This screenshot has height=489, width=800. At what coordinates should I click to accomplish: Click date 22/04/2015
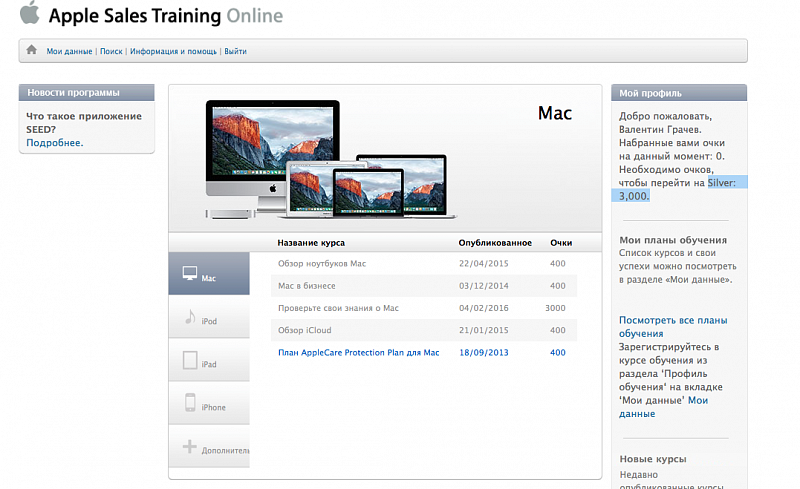pos(484,263)
